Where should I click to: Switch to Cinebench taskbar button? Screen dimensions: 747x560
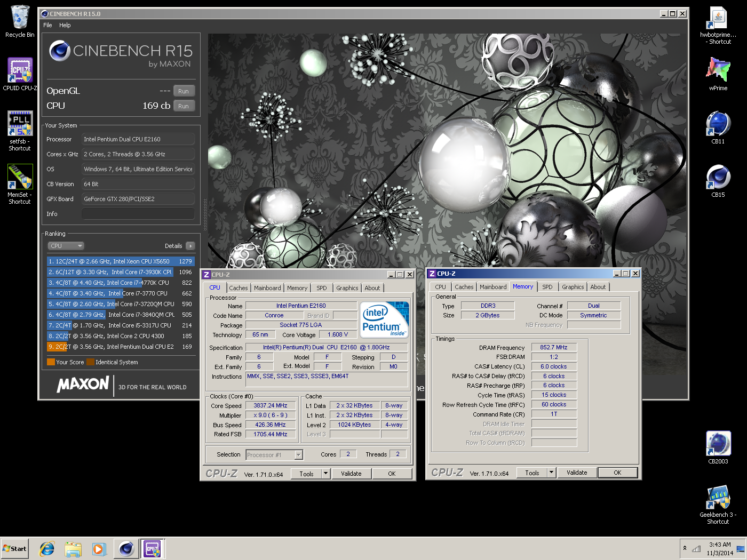[126, 549]
